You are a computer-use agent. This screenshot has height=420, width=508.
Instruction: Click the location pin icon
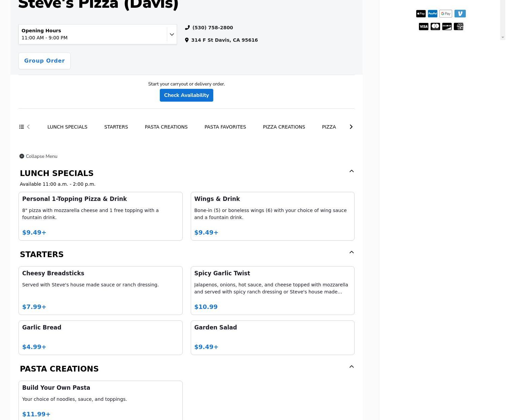[x=187, y=40]
